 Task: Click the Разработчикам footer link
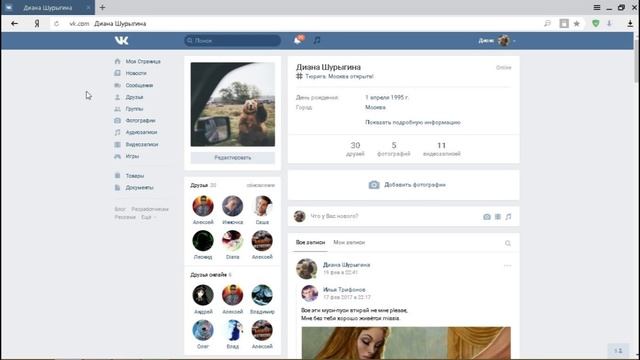click(150, 209)
